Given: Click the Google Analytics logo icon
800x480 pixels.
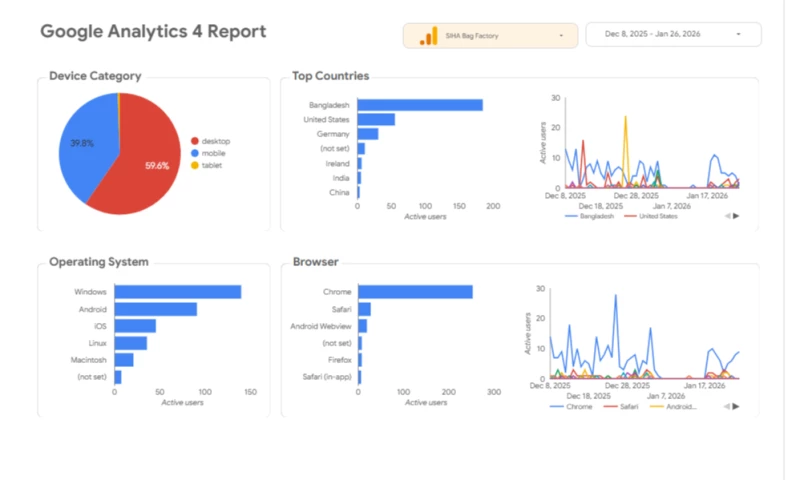Looking at the screenshot, I should pos(427,36).
